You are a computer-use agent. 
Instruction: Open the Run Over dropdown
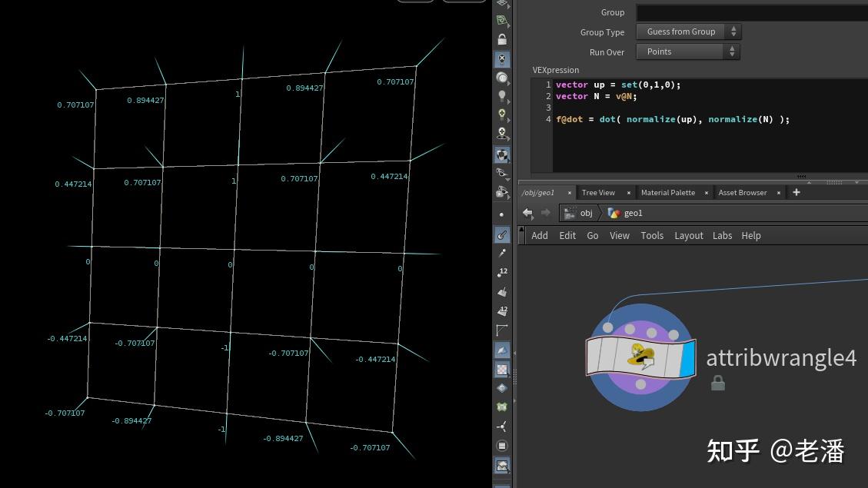pyautogui.click(x=688, y=51)
